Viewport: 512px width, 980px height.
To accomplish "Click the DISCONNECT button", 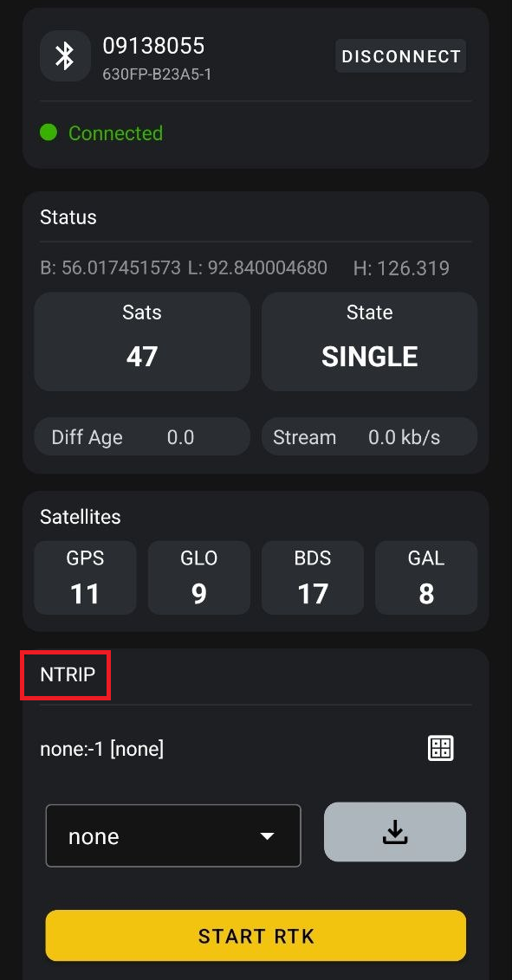I will [x=401, y=56].
